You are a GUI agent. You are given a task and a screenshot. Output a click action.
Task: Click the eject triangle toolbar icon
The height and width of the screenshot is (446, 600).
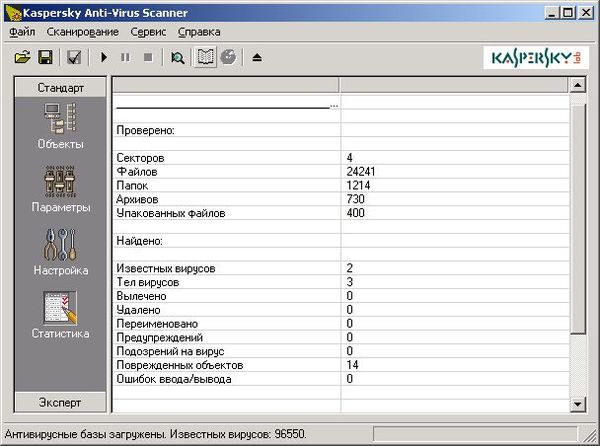point(257,57)
